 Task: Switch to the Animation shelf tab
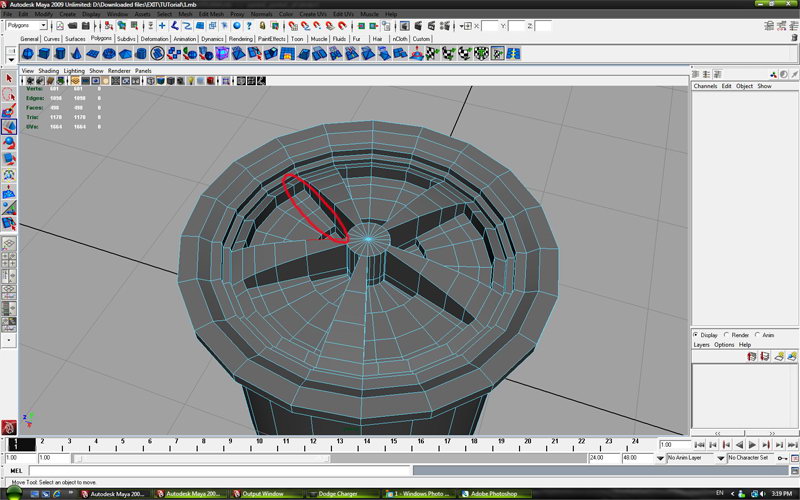(184, 39)
